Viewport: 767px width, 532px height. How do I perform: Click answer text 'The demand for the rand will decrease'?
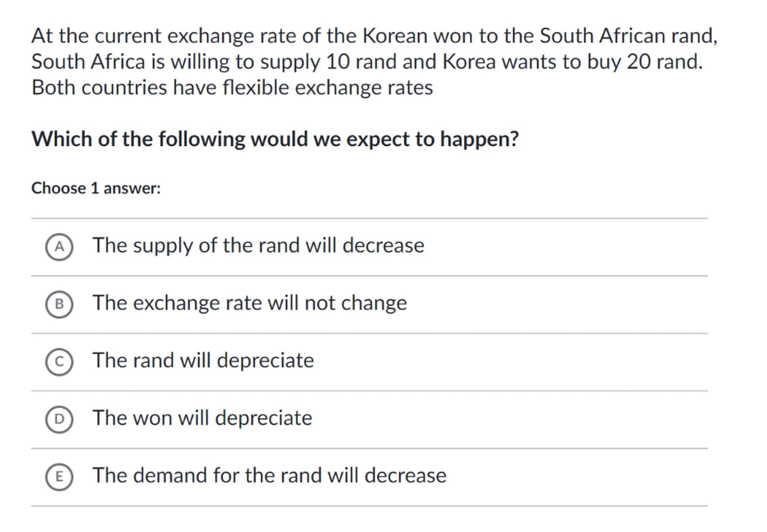[x=269, y=475]
